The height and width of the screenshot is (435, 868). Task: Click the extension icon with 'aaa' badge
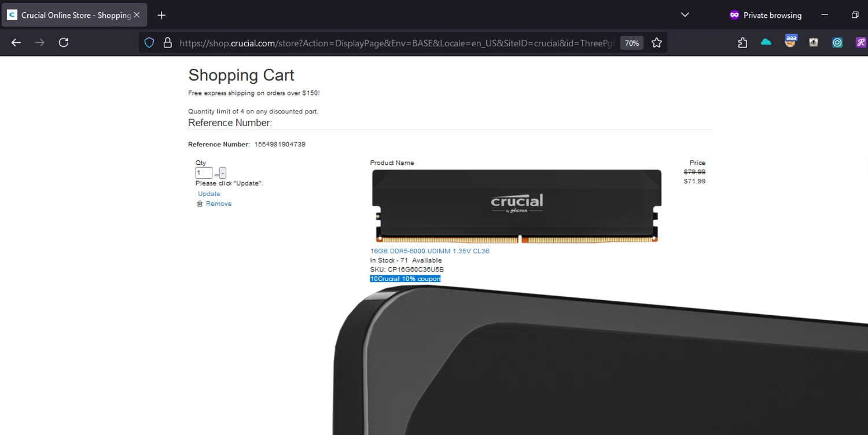pyautogui.click(x=790, y=41)
